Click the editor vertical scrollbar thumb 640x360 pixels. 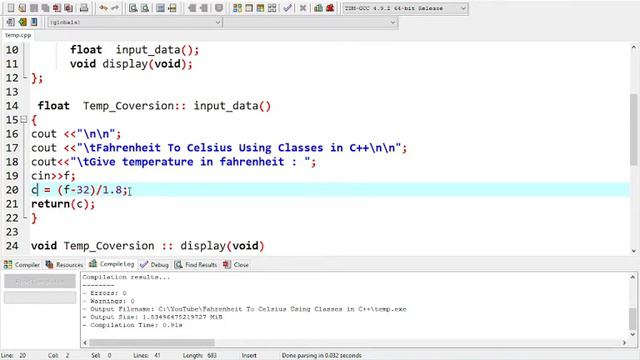(x=633, y=129)
